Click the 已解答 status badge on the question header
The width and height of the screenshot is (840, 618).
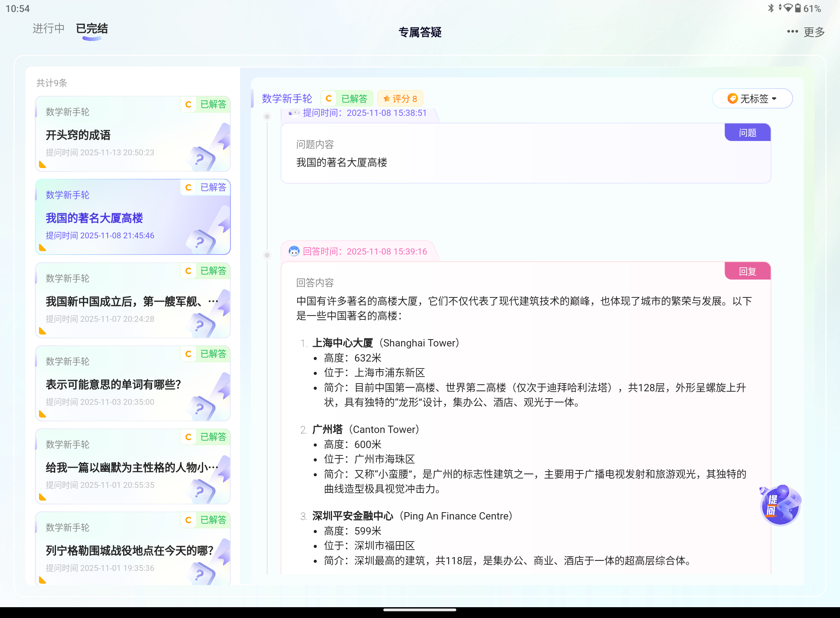(x=355, y=98)
